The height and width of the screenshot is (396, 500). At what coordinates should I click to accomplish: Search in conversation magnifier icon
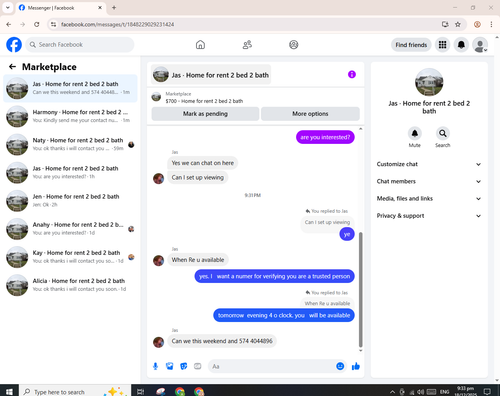pos(443,134)
